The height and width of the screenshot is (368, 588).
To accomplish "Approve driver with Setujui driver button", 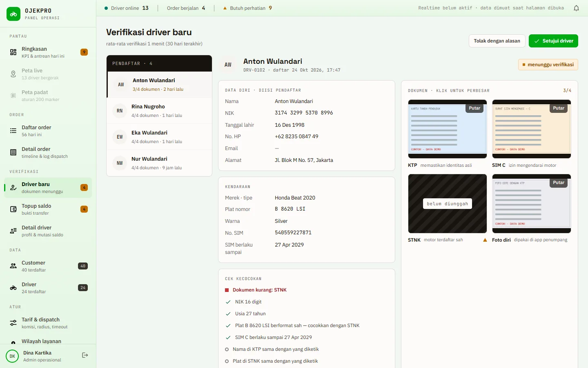I will pos(553,41).
